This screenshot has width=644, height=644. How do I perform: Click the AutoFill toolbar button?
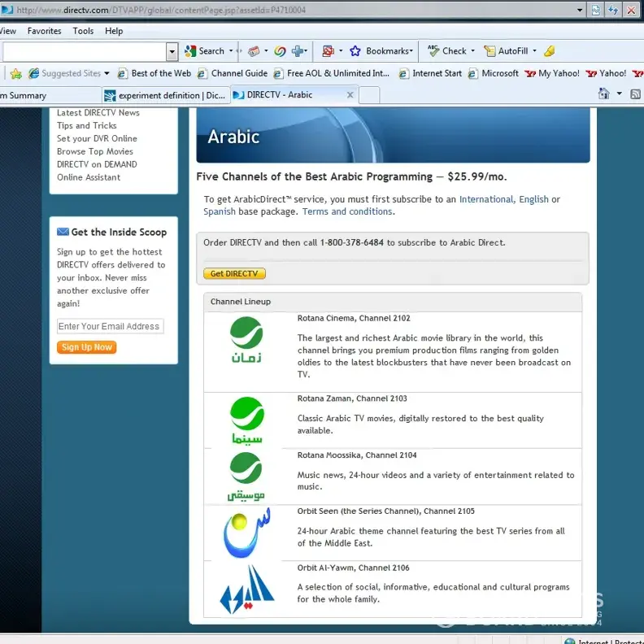pyautogui.click(x=506, y=51)
